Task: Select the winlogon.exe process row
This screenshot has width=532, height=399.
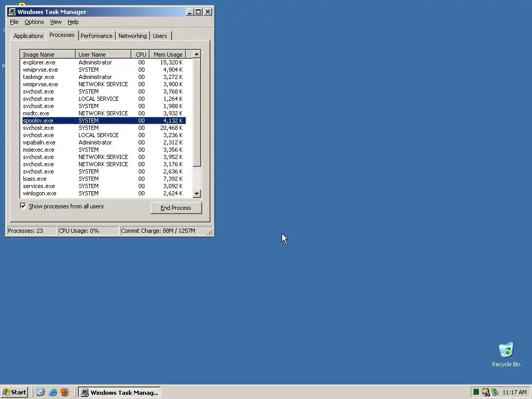Action: [x=104, y=193]
